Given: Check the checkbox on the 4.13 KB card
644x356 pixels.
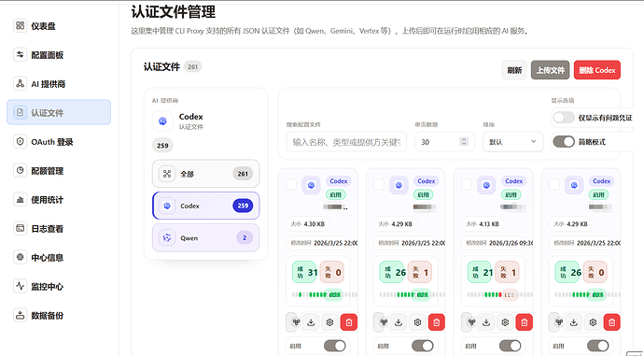Looking at the screenshot, I should click(x=467, y=185).
